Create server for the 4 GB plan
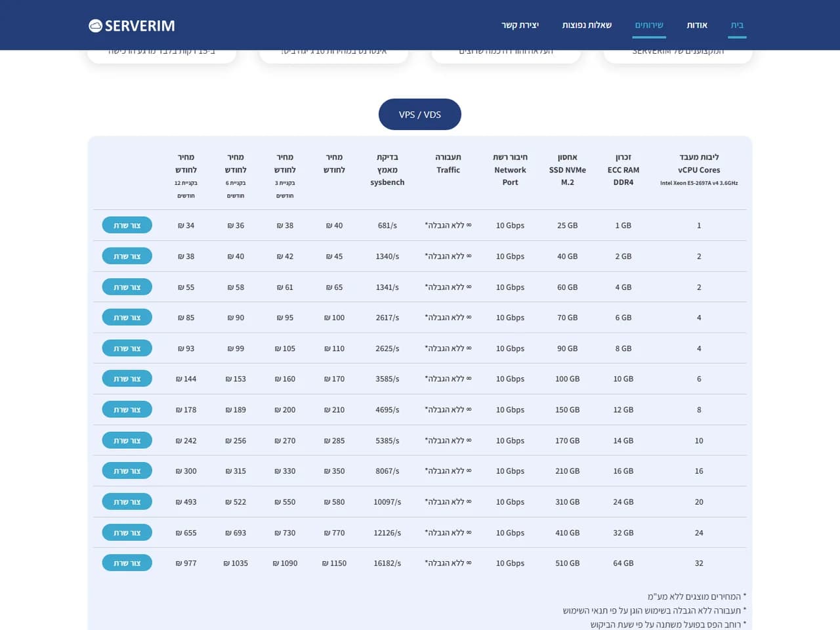840x630 pixels. (x=127, y=287)
